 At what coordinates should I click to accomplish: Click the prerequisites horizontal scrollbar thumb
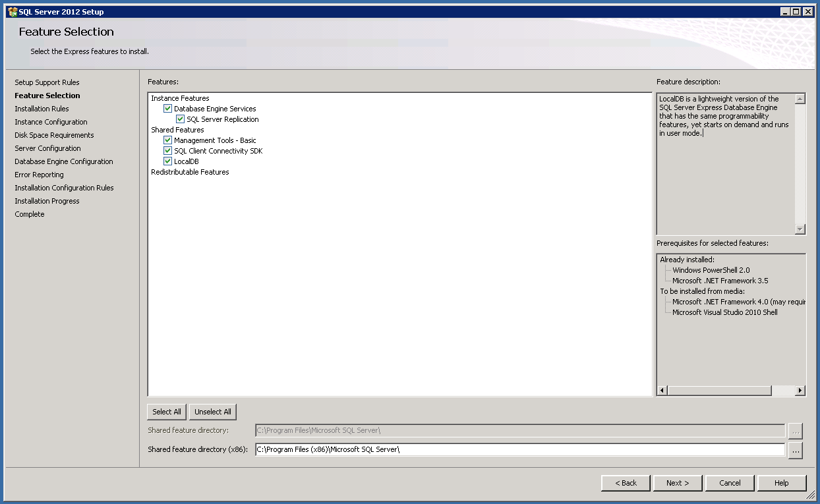[x=719, y=391]
